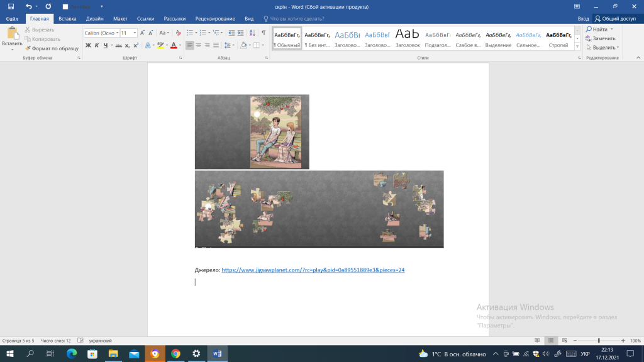Click the Общий доступ share button

point(615,19)
